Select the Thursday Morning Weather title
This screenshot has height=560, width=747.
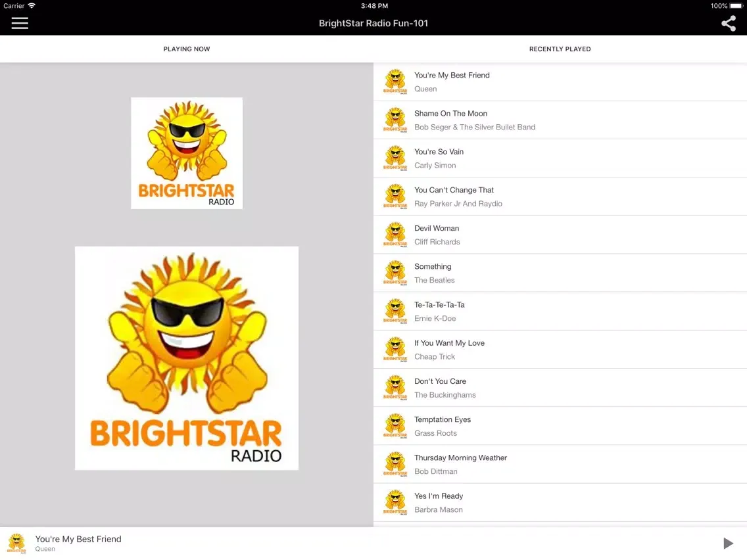tap(461, 457)
